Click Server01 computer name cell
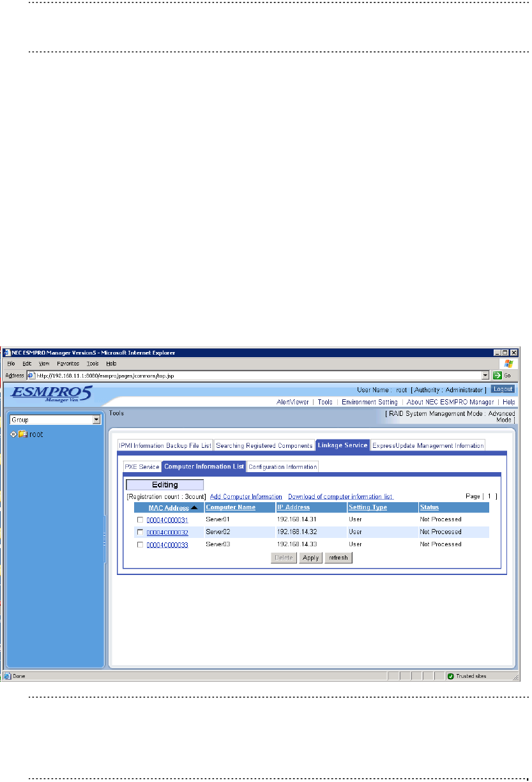The image size is (532, 782). click(x=218, y=519)
